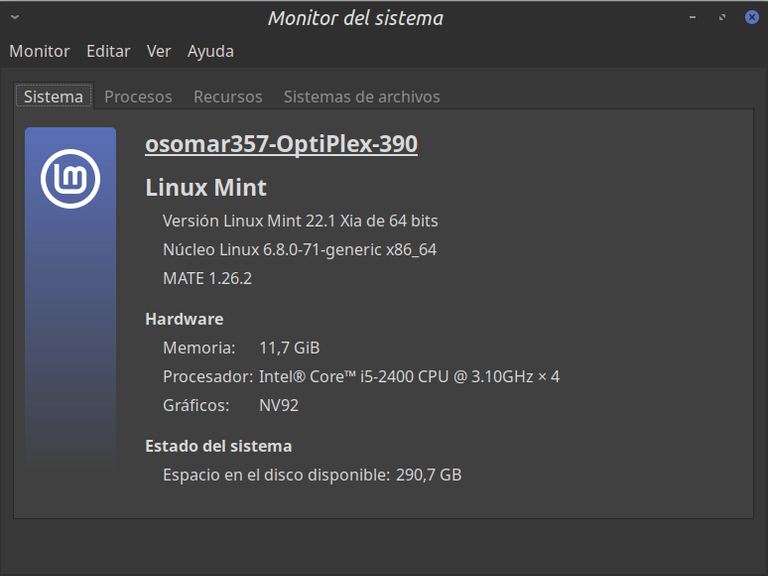Click the Núcleo Linux kernel line
The height and width of the screenshot is (576, 768).
300,250
